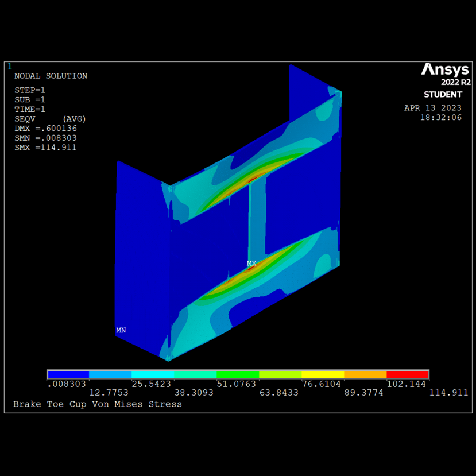Viewport: 476px width, 476px height.
Task: Click the SMX =114.911 value
Action: tap(45, 148)
